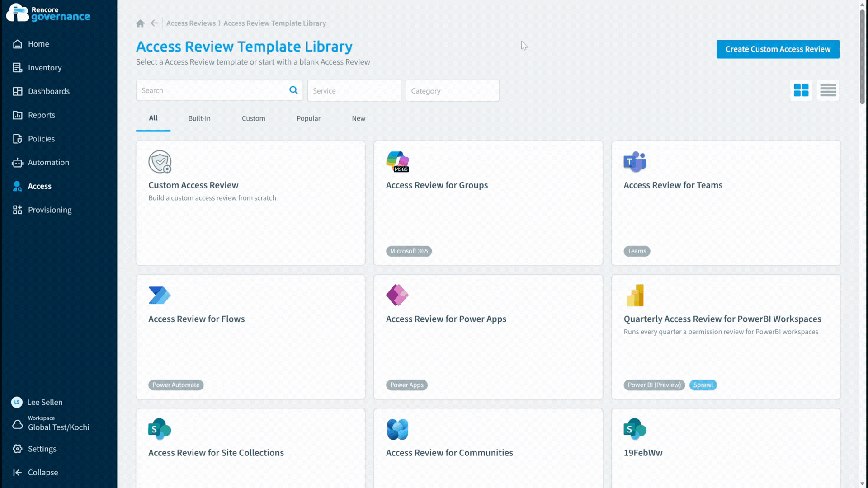Click the Create Custom Access Review button
Image resolution: width=868 pixels, height=488 pixels.
(x=778, y=49)
